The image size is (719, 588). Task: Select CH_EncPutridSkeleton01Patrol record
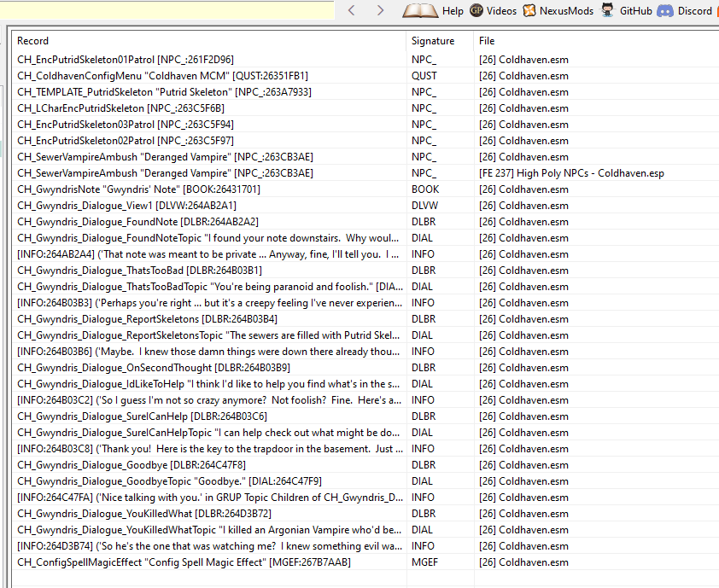point(126,60)
